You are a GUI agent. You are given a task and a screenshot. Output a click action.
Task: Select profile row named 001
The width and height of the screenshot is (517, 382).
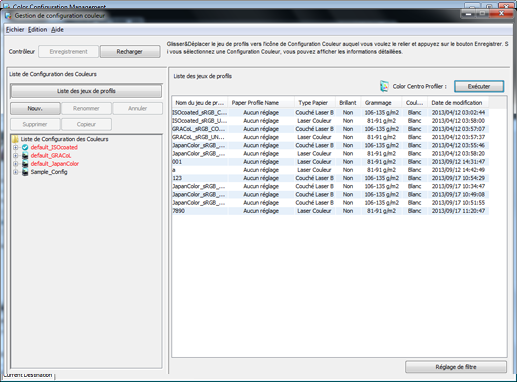pyautogui.click(x=330, y=162)
